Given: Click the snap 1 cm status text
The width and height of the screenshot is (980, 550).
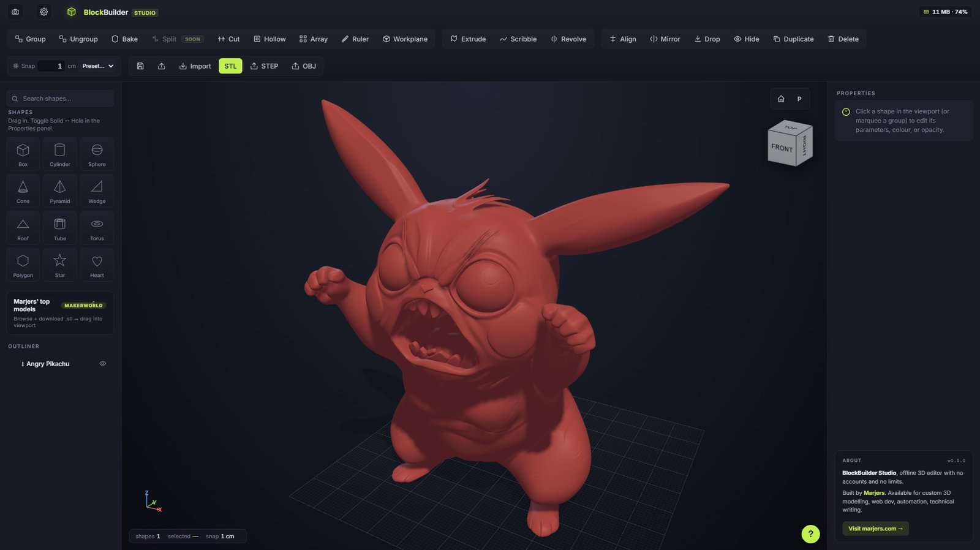Looking at the screenshot, I should coord(220,537).
